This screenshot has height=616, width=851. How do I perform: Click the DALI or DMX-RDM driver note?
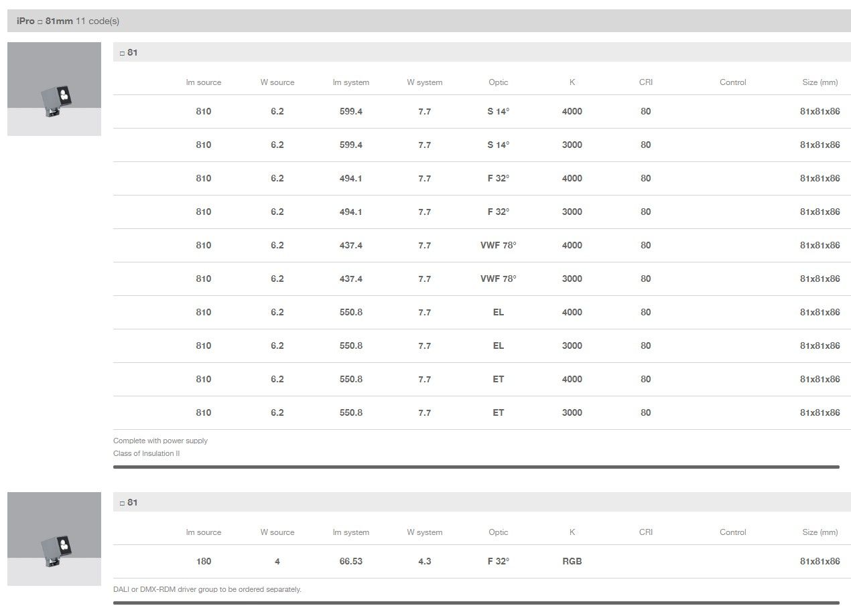pos(207,589)
